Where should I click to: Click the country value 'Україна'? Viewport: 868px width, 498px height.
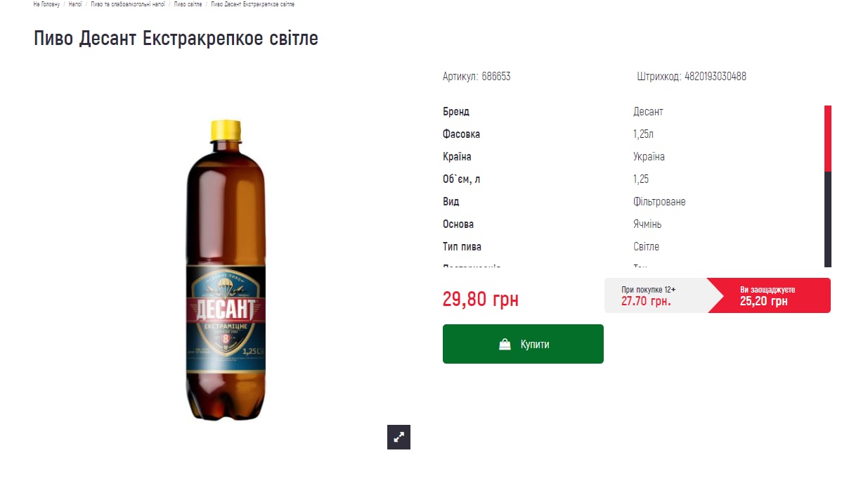pos(649,157)
